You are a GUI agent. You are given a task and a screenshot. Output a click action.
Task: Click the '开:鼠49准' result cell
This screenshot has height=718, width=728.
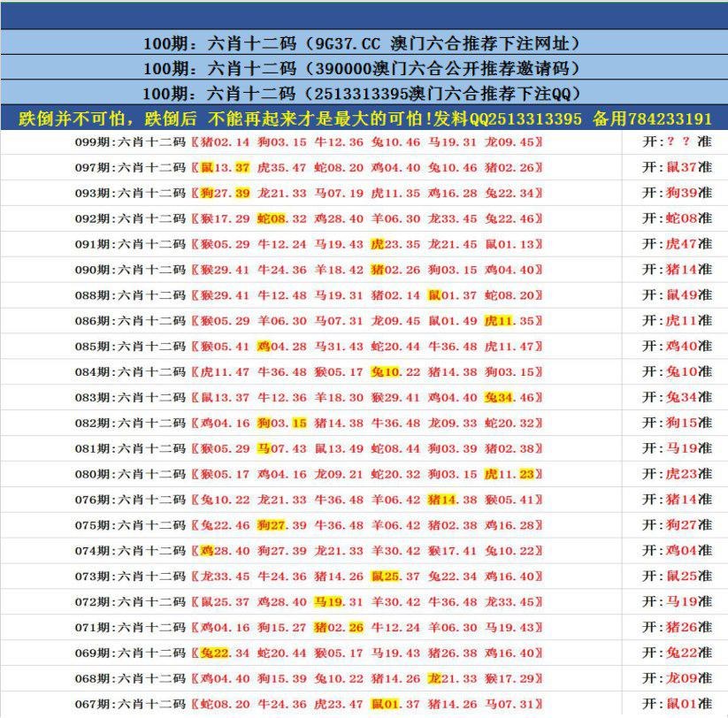(x=677, y=295)
